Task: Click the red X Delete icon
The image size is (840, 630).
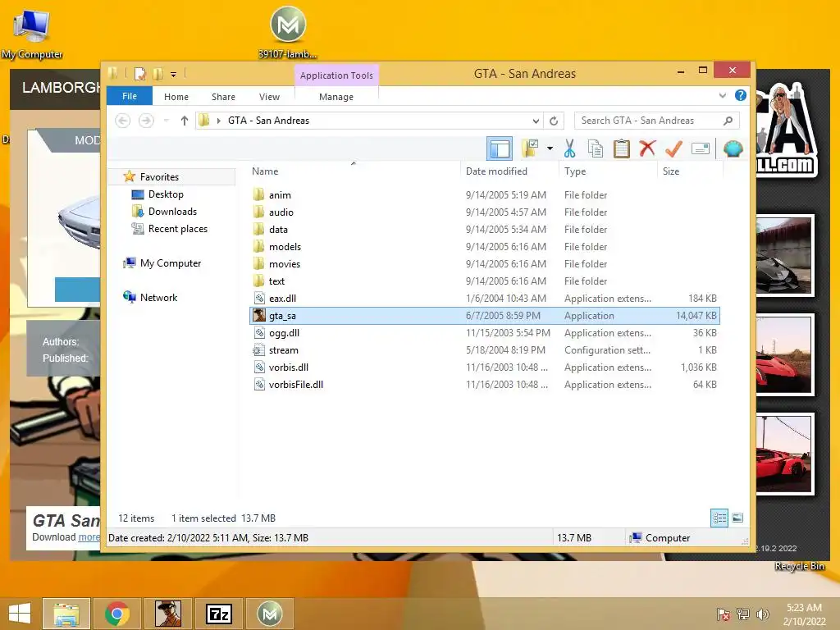Action: point(647,148)
